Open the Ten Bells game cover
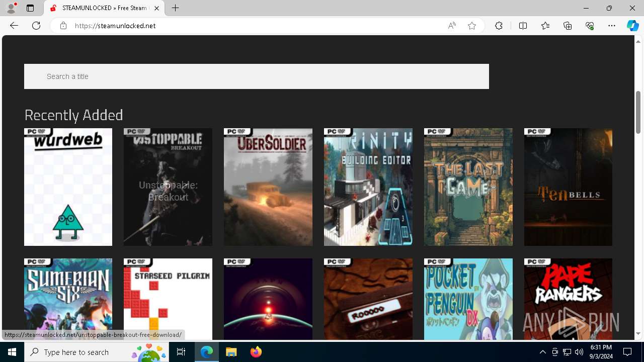 click(x=568, y=187)
